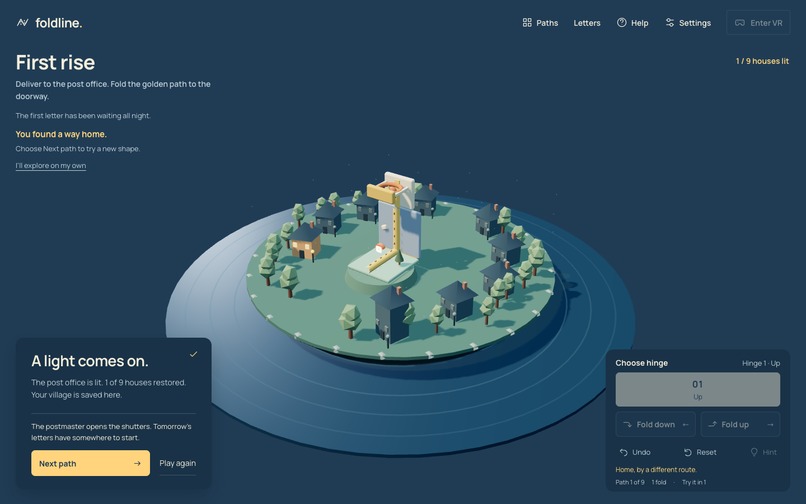Click the "Path 1 of 9" status text

pos(630,482)
